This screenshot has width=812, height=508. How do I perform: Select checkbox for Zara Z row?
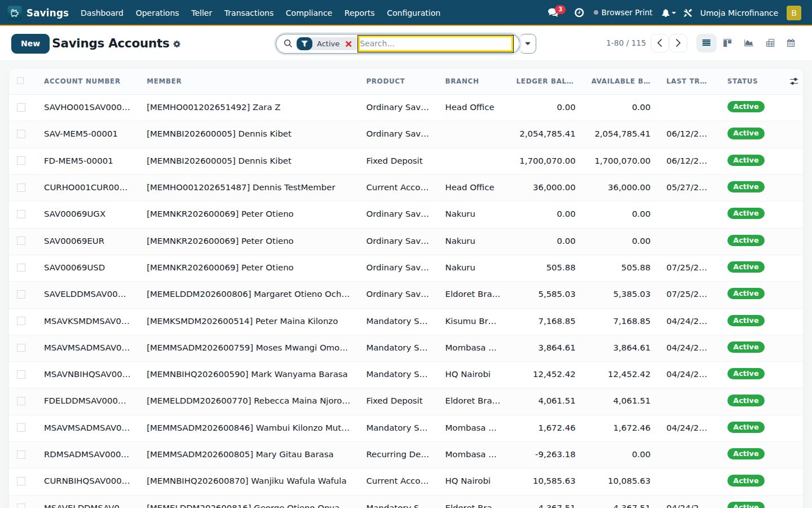point(21,107)
